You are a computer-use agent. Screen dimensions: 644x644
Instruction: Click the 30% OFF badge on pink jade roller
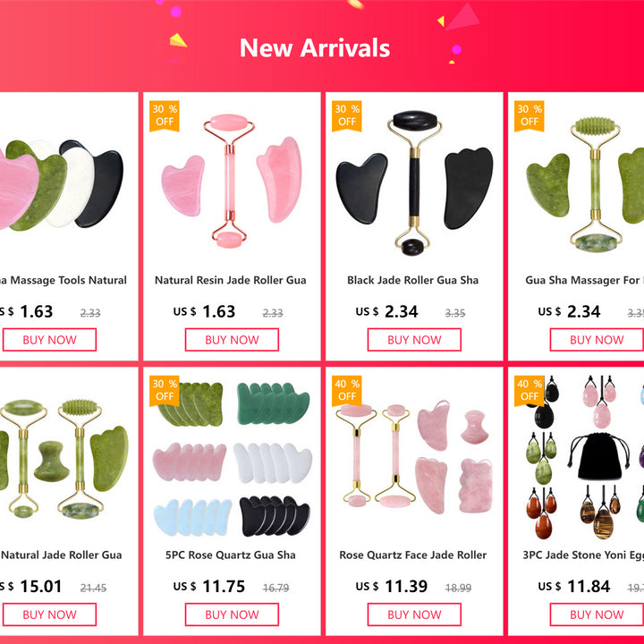(x=165, y=116)
